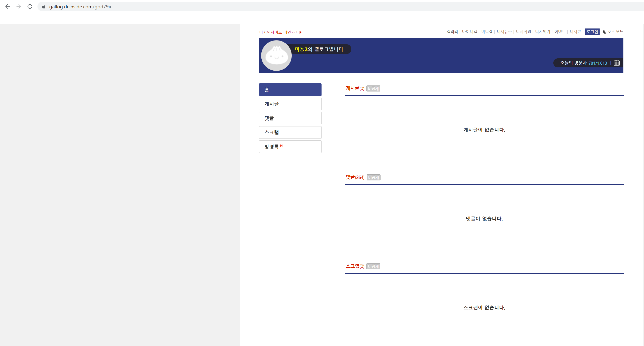Screen dimensions: 644x346
Task: Click the 갤러리 top navigation link
Action: click(x=452, y=31)
